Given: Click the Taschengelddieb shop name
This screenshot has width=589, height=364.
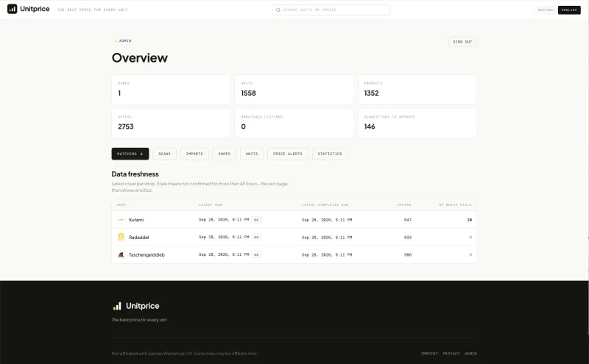Looking at the screenshot, I should (147, 254).
